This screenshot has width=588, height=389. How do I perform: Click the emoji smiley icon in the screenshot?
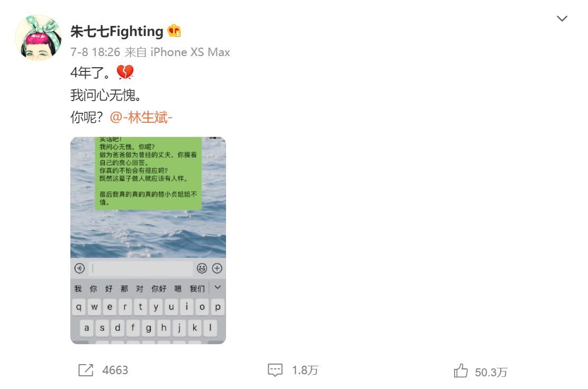[x=203, y=268]
